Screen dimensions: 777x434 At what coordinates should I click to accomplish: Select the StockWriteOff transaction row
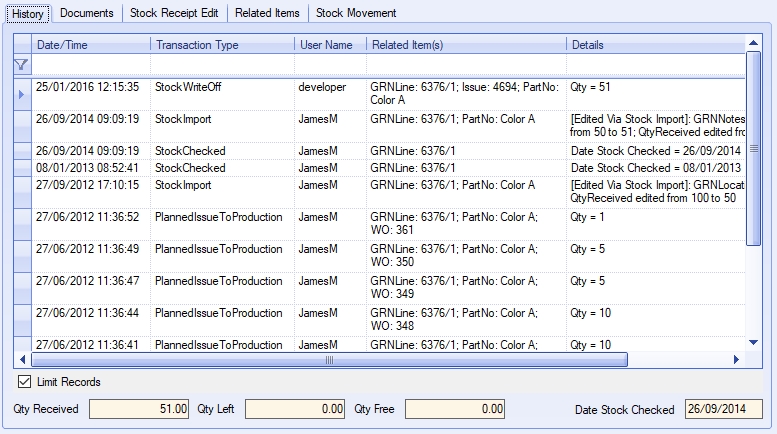pyautogui.click(x=188, y=87)
